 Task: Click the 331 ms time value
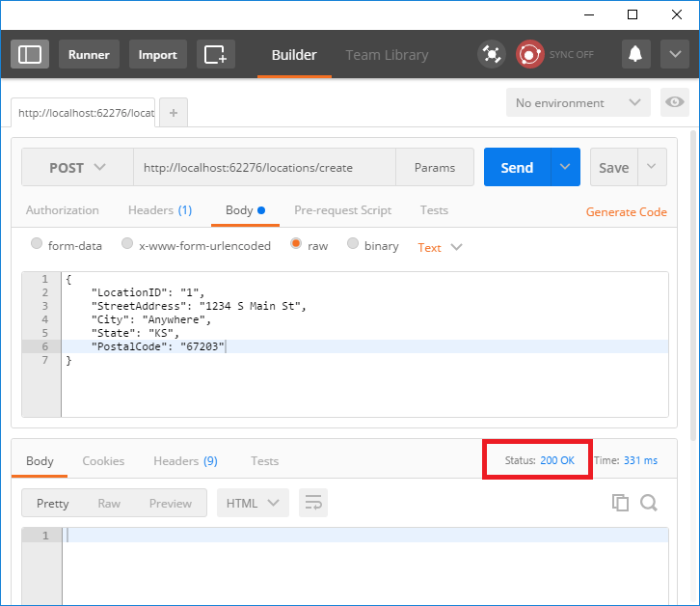click(640, 460)
